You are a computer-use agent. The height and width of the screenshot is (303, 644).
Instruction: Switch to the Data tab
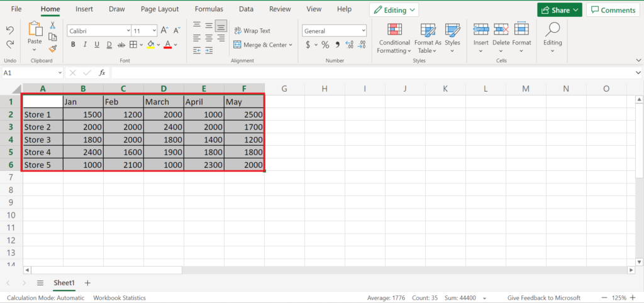coord(246,9)
